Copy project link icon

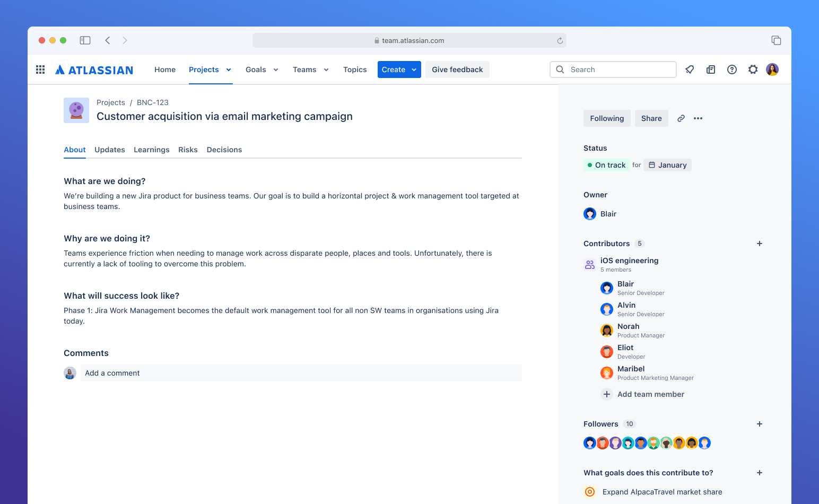click(681, 118)
